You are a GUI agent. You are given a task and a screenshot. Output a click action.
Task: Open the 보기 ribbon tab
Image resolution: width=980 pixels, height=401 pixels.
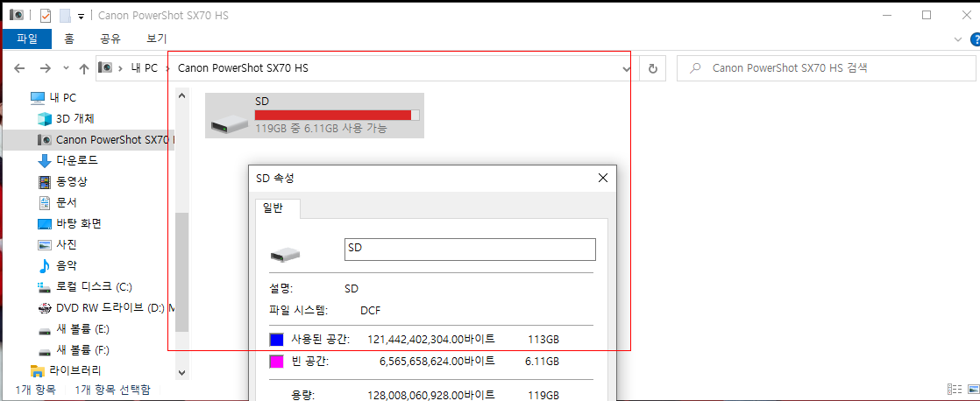pos(156,39)
